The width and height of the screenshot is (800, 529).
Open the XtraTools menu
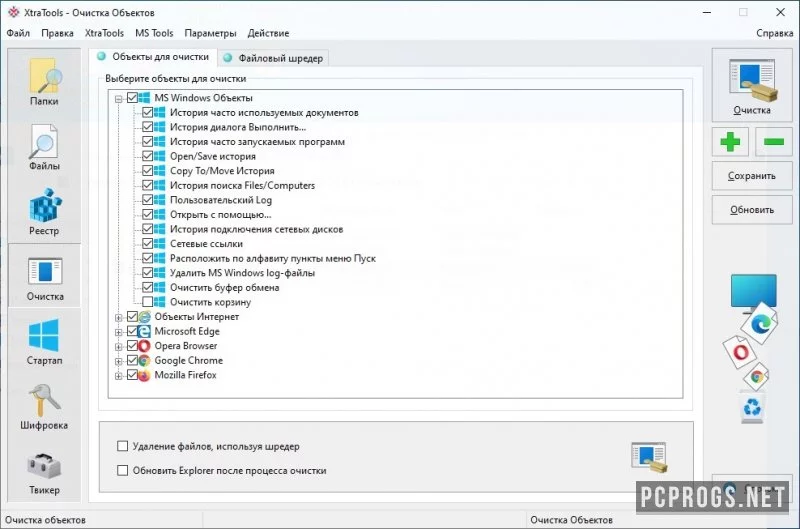tap(104, 33)
